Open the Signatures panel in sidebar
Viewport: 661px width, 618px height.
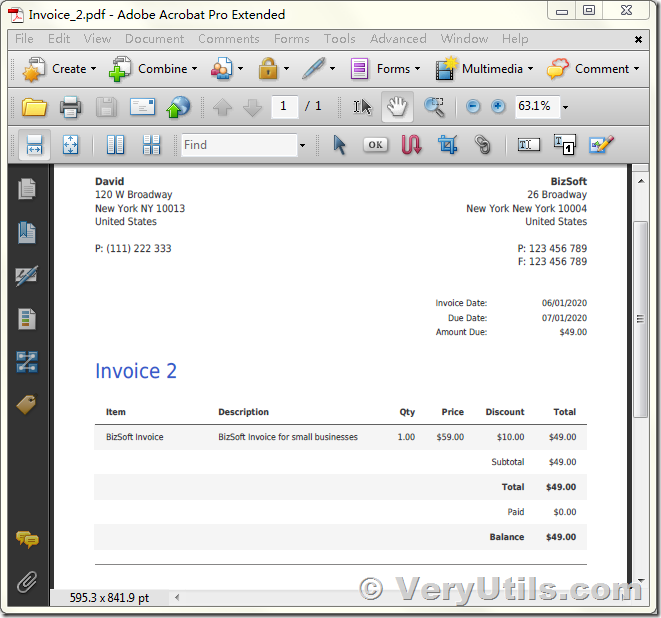tap(27, 276)
